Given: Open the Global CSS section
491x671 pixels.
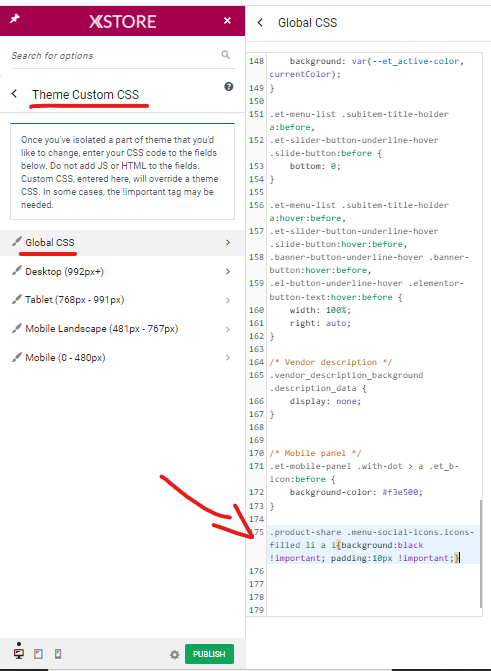Looking at the screenshot, I should point(122,243).
